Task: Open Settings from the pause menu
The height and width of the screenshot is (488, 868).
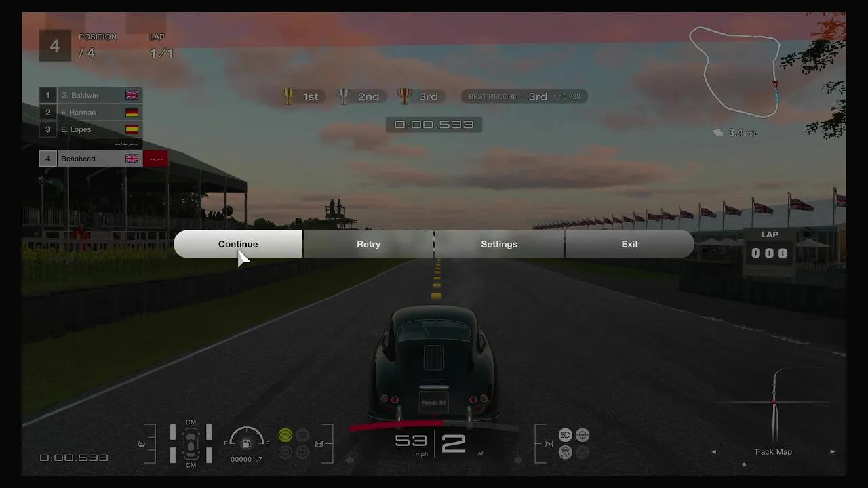Action: (x=499, y=244)
